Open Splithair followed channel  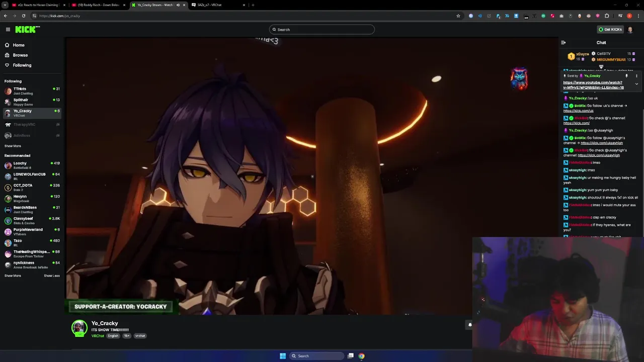tap(32, 102)
